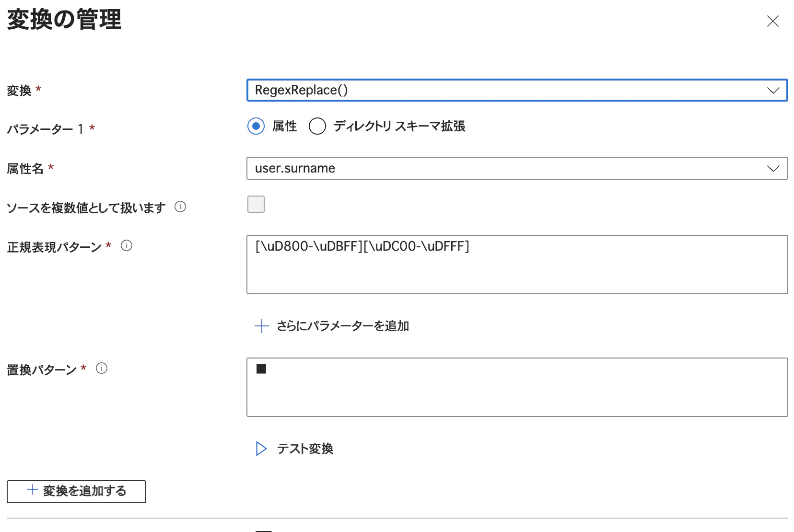Enable the ソースを複数値として扱います checkbox

pos(256,204)
